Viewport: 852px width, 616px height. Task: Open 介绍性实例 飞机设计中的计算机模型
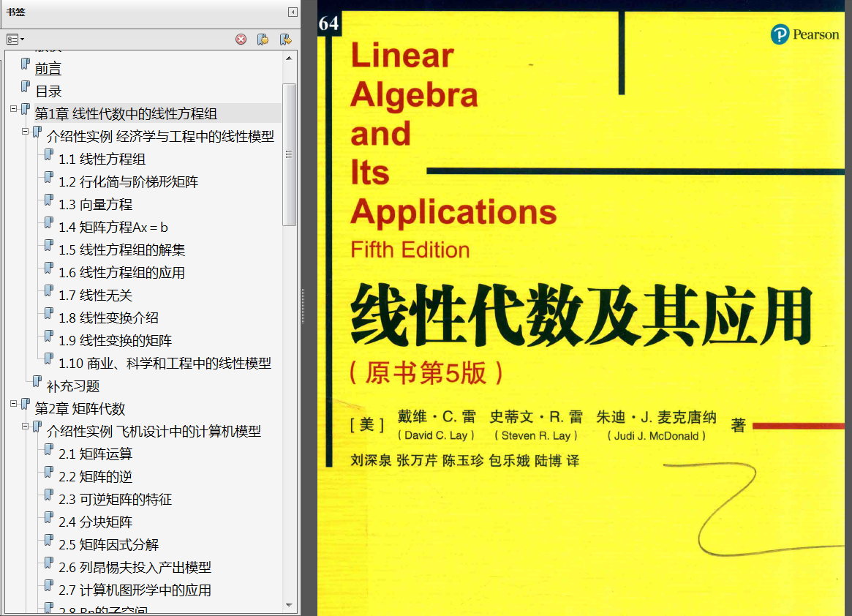tap(154, 431)
